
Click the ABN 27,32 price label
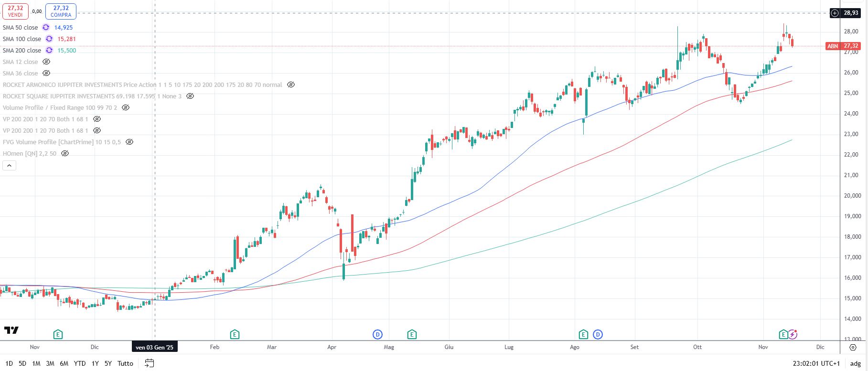843,46
